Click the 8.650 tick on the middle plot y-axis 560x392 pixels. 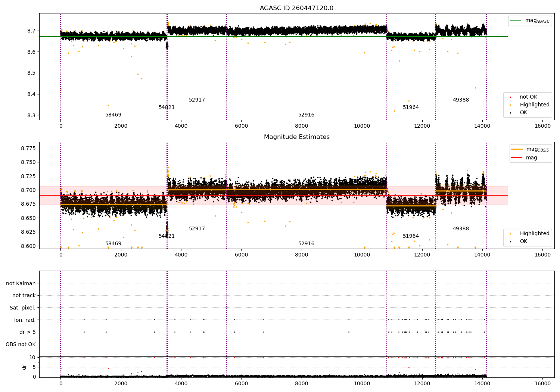click(28, 218)
